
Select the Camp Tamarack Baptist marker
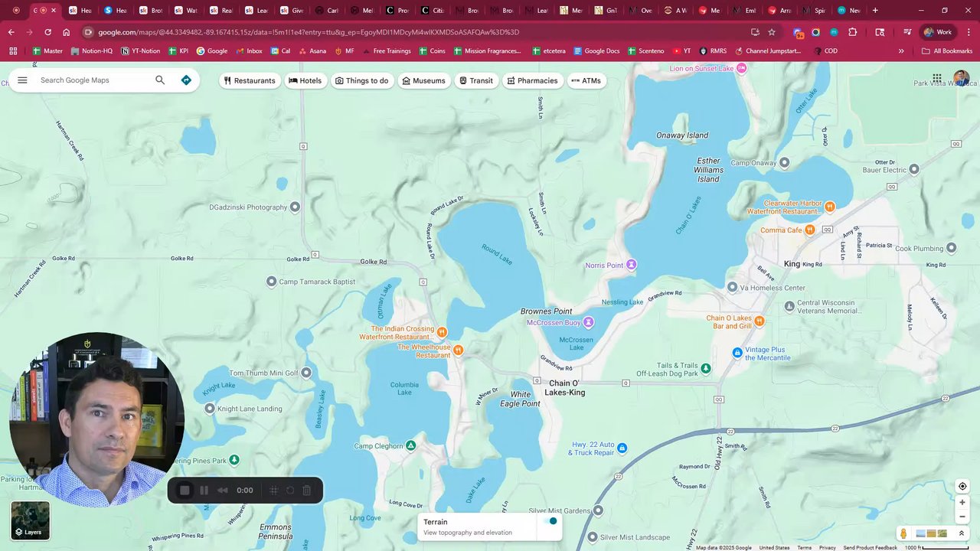click(x=271, y=282)
